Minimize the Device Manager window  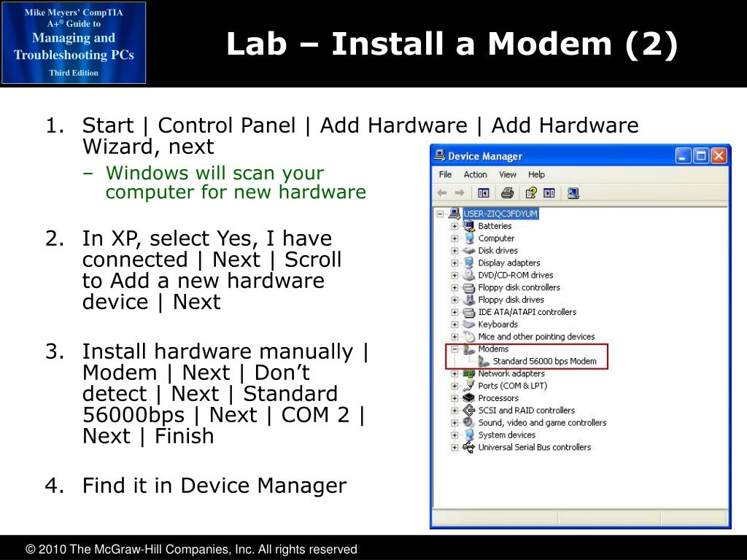pos(683,156)
